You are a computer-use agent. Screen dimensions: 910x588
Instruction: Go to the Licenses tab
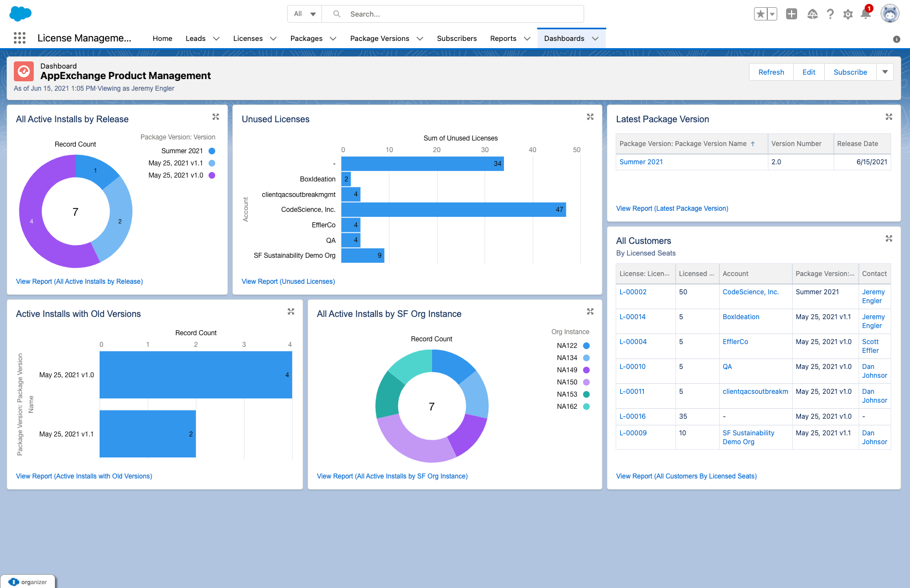click(248, 39)
